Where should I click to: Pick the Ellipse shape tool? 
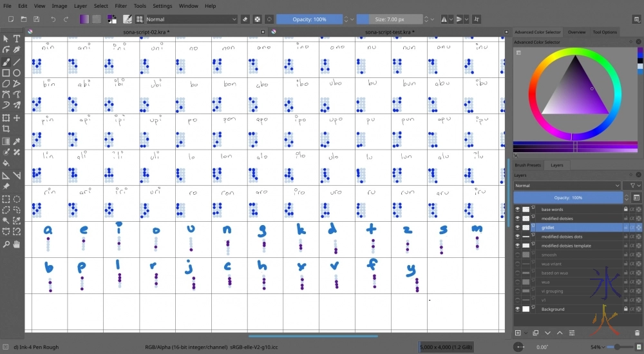coord(17,73)
